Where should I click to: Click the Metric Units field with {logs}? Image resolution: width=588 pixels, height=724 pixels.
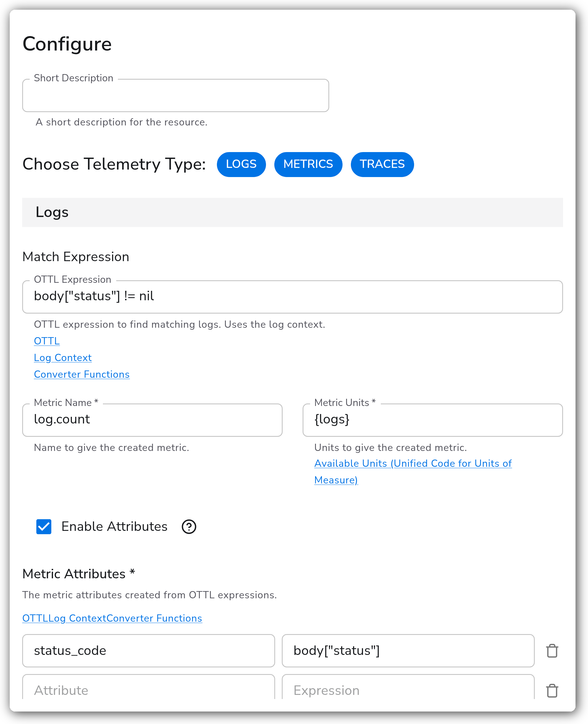(x=432, y=420)
